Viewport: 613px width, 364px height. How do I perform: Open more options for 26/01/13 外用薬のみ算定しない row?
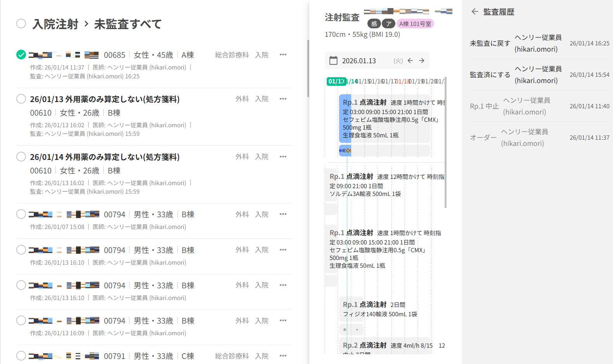click(x=283, y=99)
